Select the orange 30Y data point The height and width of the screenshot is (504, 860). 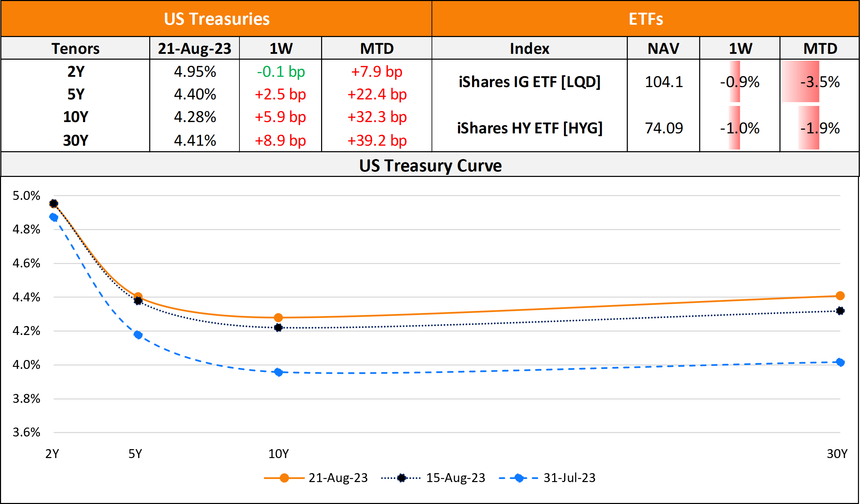point(840,296)
